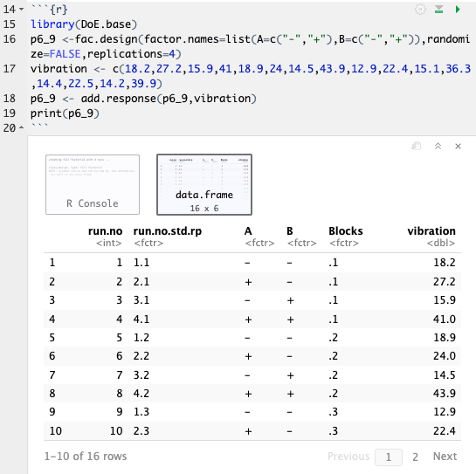
Task: Click vibration value 12.9
Action: [x=445, y=412]
